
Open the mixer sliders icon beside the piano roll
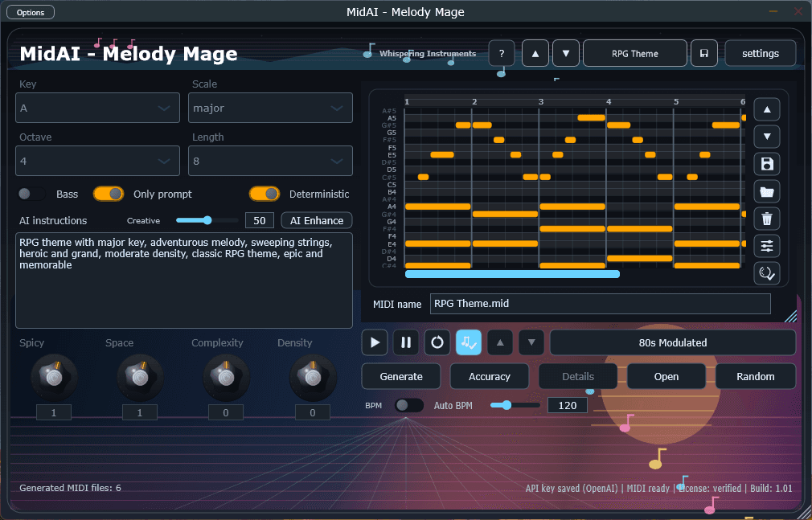point(767,246)
